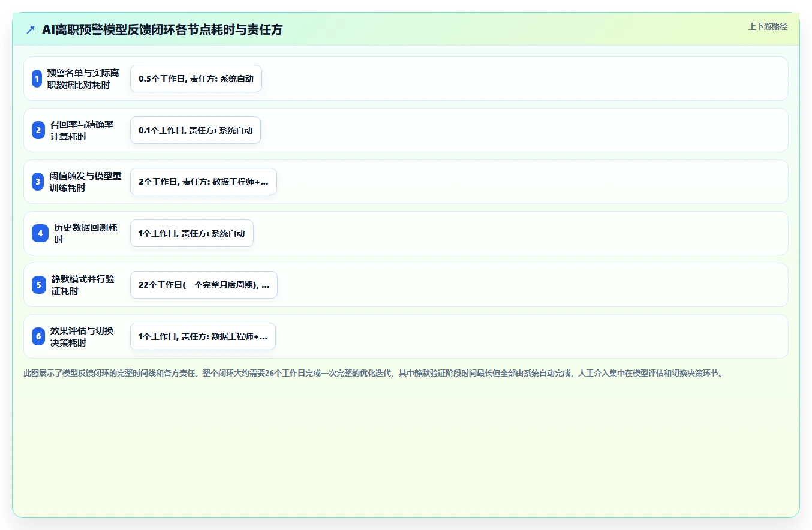Select the step 4 number badge

40,233
